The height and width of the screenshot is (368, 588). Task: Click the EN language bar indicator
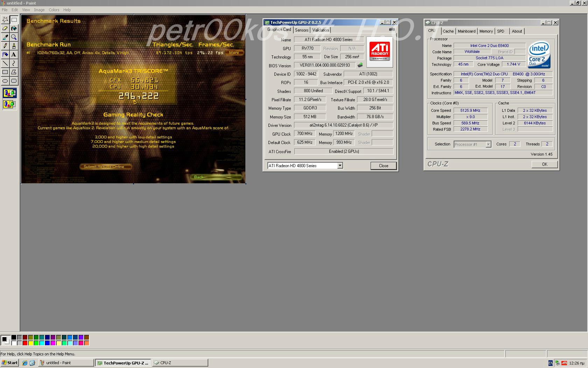pyautogui.click(x=550, y=363)
